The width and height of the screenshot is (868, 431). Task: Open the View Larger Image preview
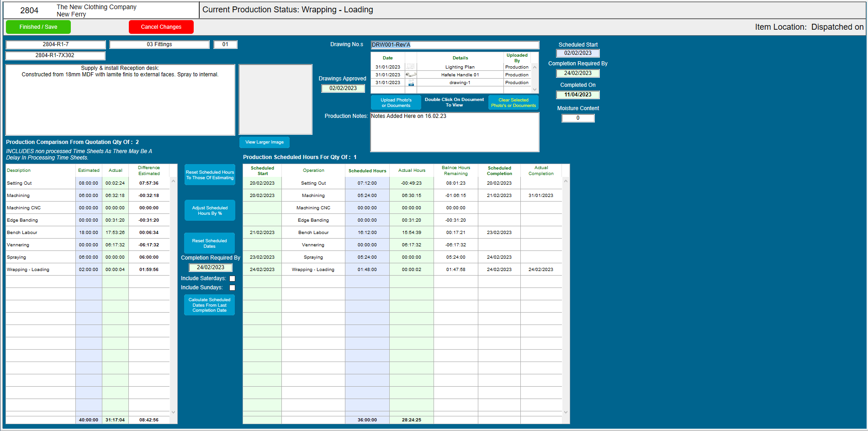pos(264,142)
